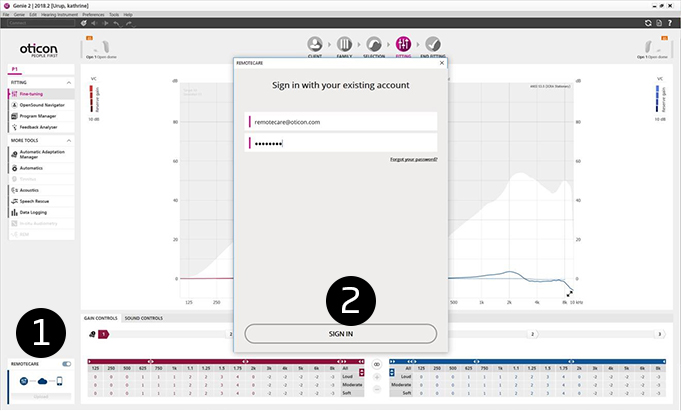Click the right hearing aid image
This screenshot has width=681, height=411.
click(648, 47)
